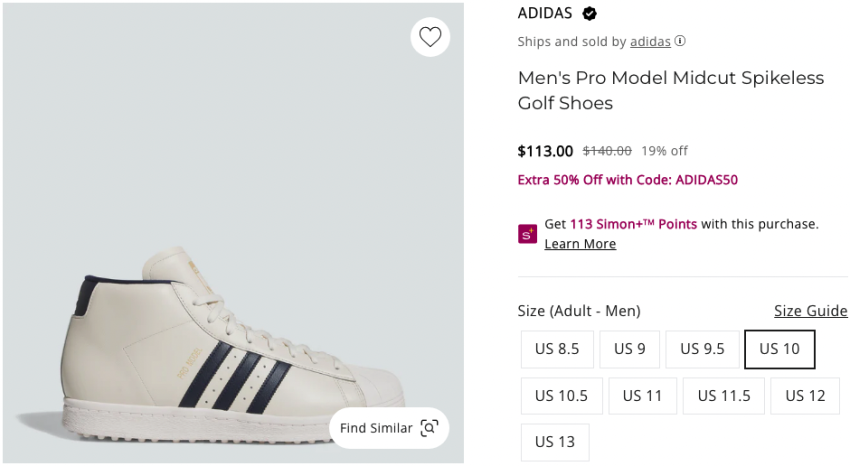Image resolution: width=850 pixels, height=466 pixels.
Task: Click the info icon beside adidas seller
Action: (x=680, y=42)
